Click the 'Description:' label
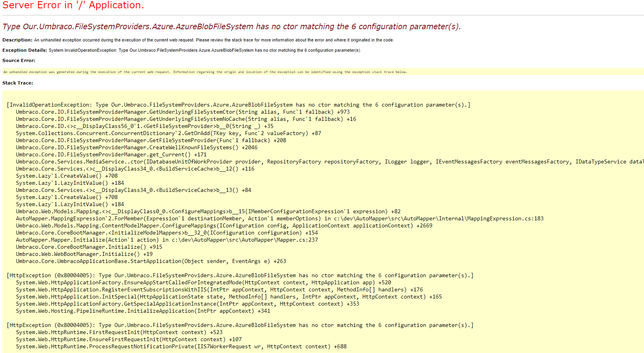The width and height of the screenshot is (644, 353). [17, 40]
